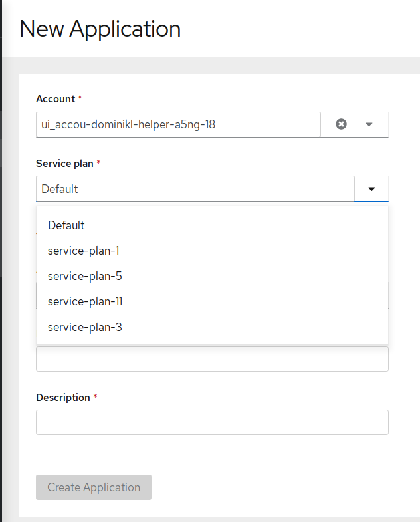Collapse the Service plan dropdown arrow

pyautogui.click(x=371, y=189)
